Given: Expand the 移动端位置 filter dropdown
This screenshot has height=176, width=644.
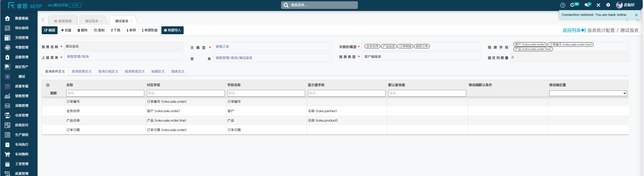Looking at the screenshot, I should point(588,93).
